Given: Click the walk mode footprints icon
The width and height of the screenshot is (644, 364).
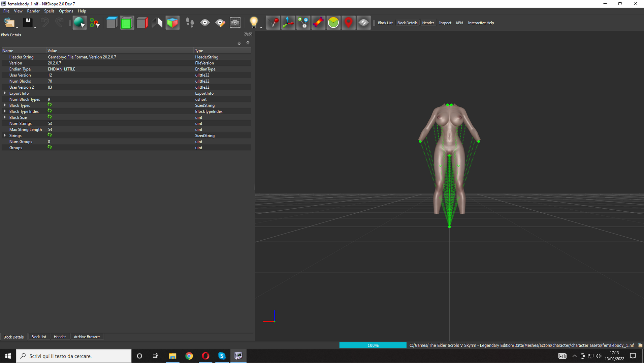Looking at the screenshot, I should pyautogui.click(x=190, y=23).
